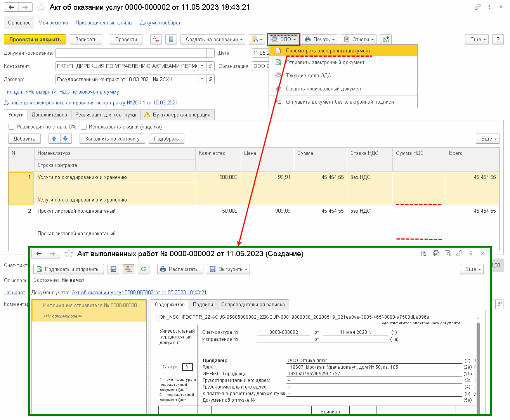This screenshot has width=510, height=420.
Task: Switch to Реализация для гос. нужд tab
Action: pos(106,115)
